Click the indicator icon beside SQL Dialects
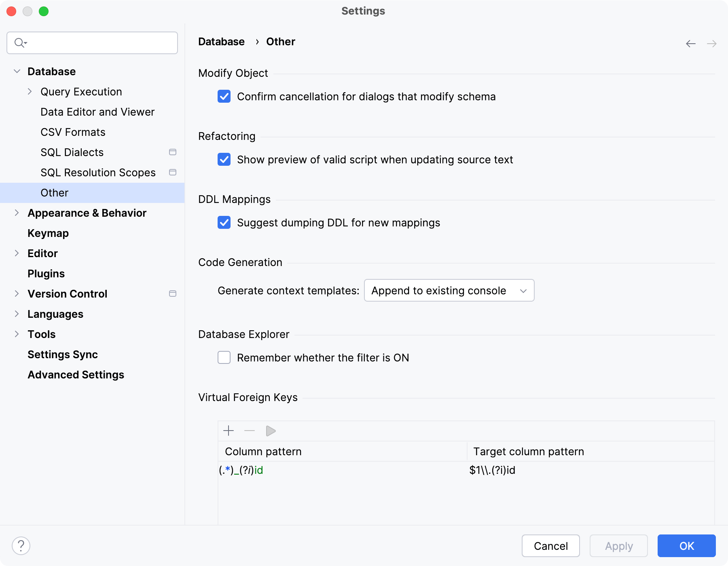Viewport: 728px width, 566px height. [173, 152]
